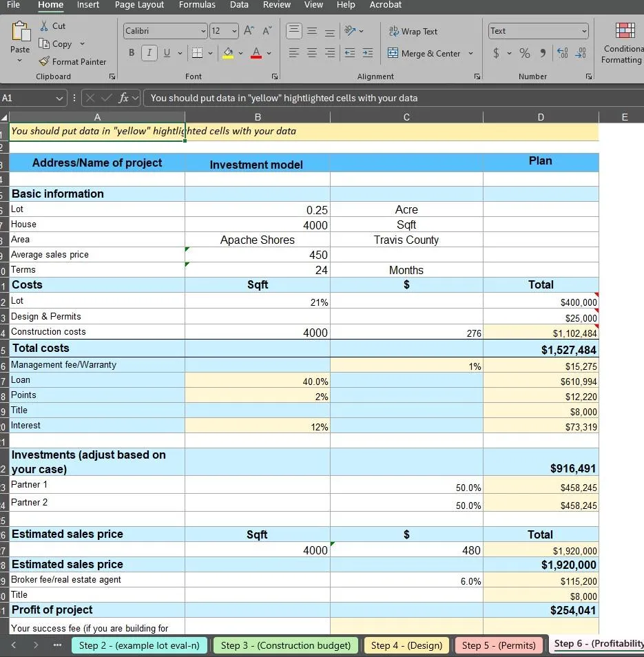Image resolution: width=644 pixels, height=657 pixels.
Task: Select Bottom Align icon
Action: point(330,32)
